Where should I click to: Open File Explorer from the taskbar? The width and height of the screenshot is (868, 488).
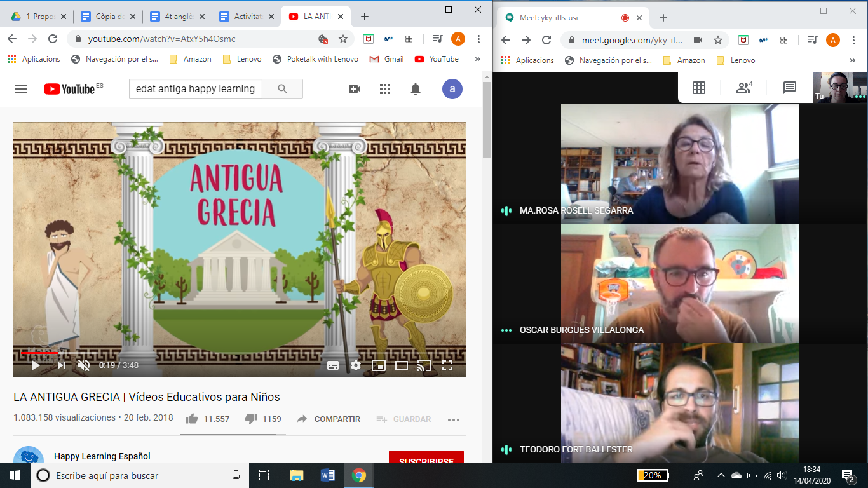click(297, 475)
